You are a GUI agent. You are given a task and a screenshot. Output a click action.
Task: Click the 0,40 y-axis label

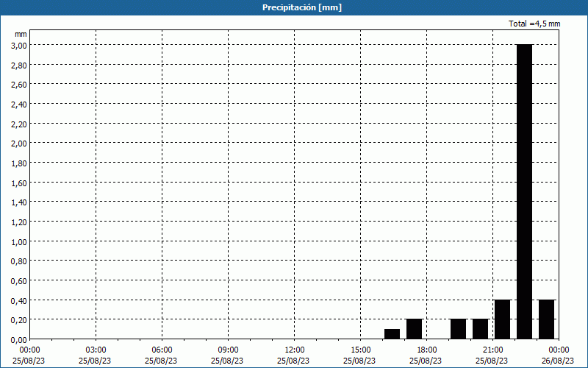click(19, 300)
